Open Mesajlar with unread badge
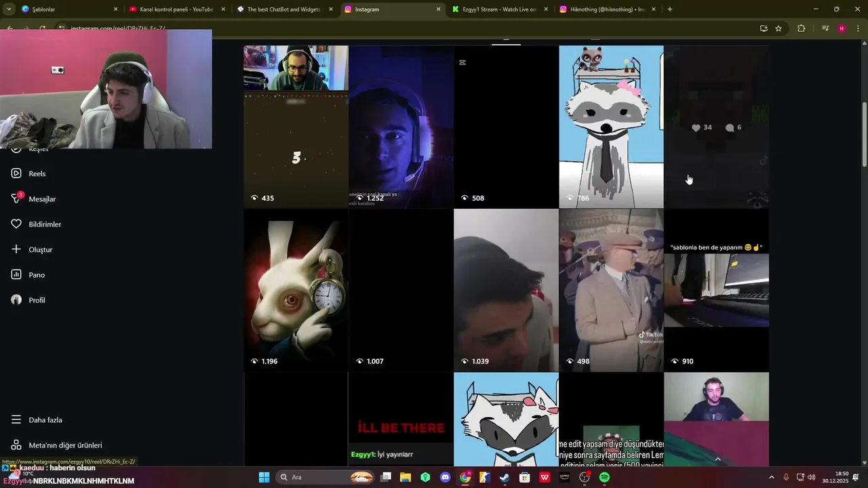Screen dimensions: 868x488 tap(33, 199)
